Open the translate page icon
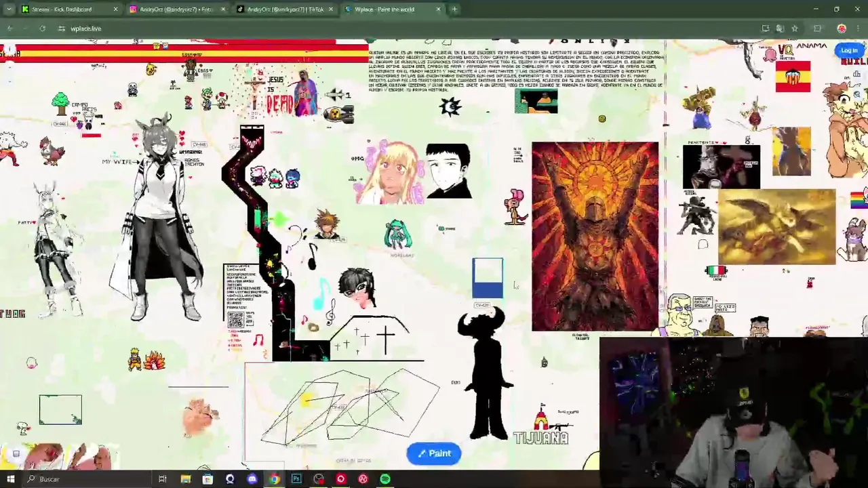The width and height of the screenshot is (868, 488). (780, 28)
